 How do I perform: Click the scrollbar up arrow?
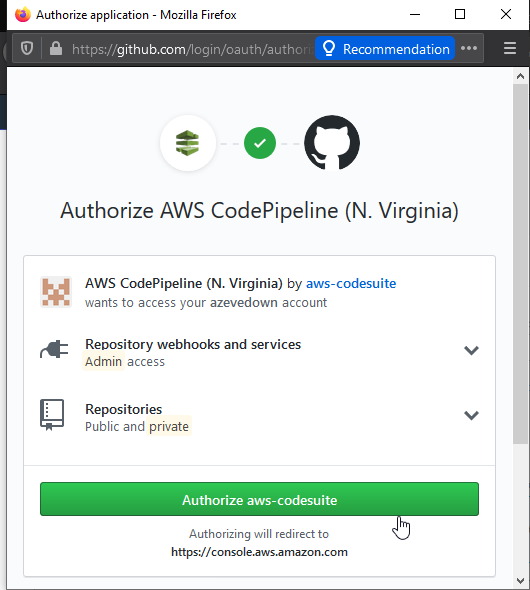point(520,76)
